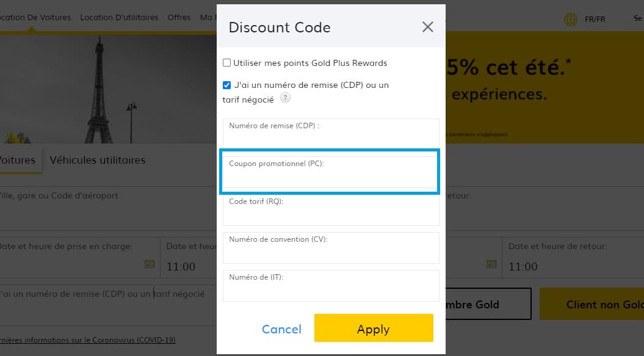Close the Discount Code dialog
The width and height of the screenshot is (644, 356).
pyautogui.click(x=427, y=26)
